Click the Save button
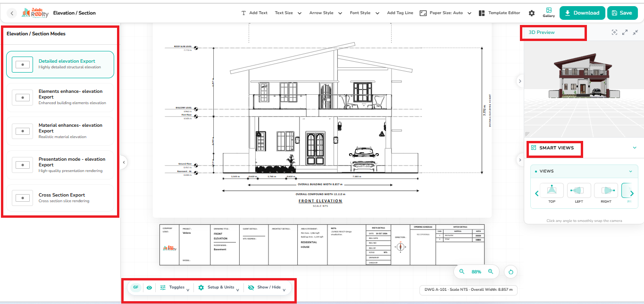The height and width of the screenshot is (304, 644). click(621, 13)
